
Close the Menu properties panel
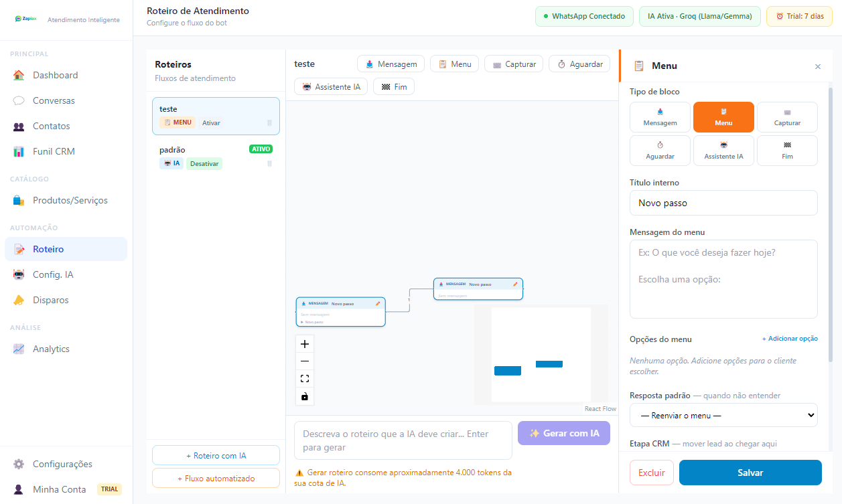[x=817, y=66]
